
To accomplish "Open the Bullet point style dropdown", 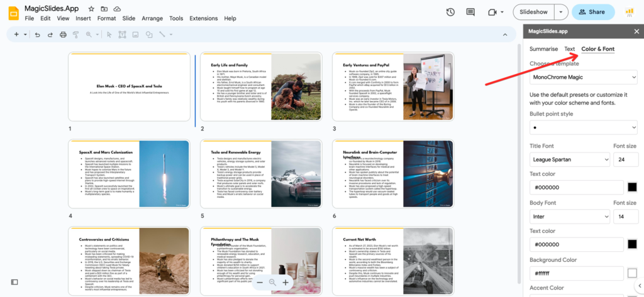I will (584, 127).
